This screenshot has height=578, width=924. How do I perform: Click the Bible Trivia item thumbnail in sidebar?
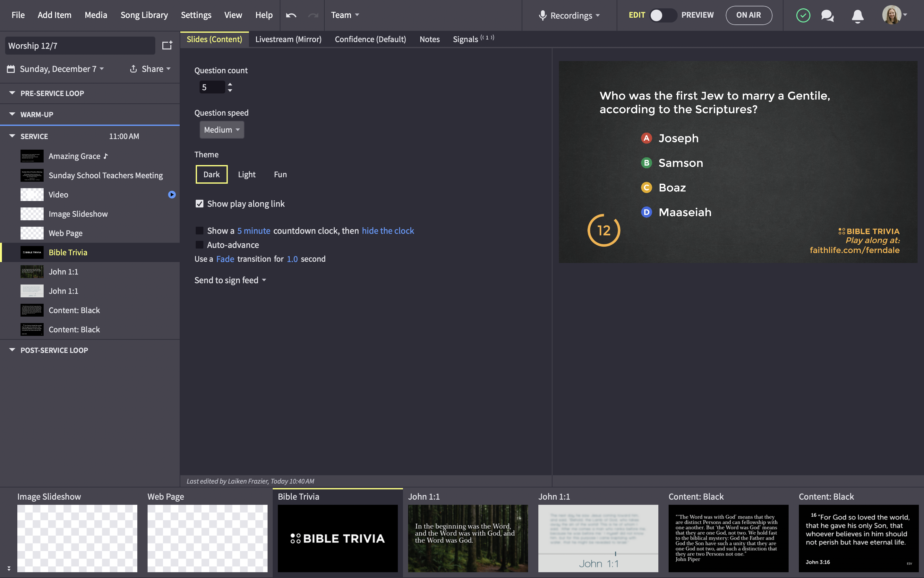[x=32, y=252]
